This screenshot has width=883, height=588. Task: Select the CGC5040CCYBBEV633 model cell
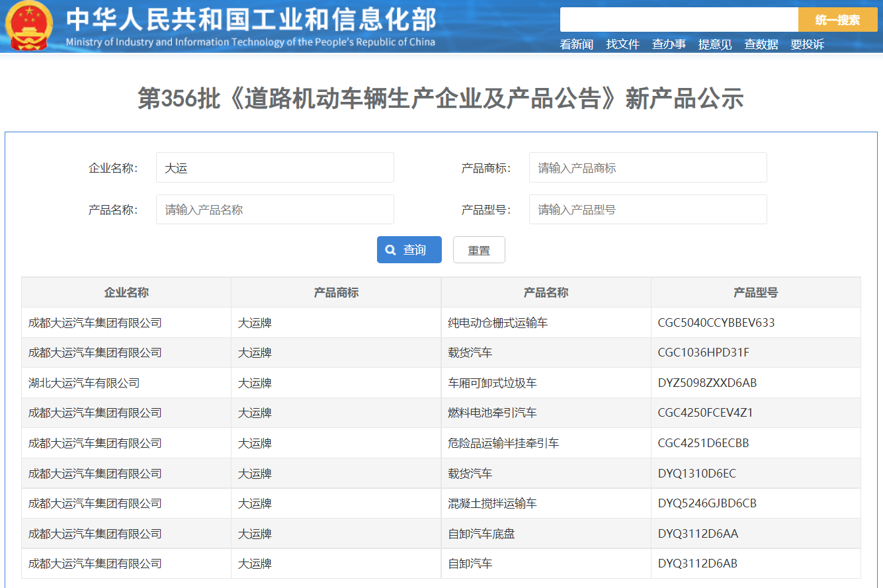point(716,323)
